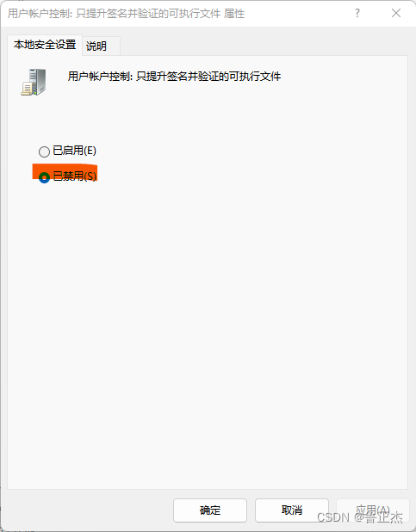Click the CSDN watermark text

pyautogui.click(x=360, y=517)
